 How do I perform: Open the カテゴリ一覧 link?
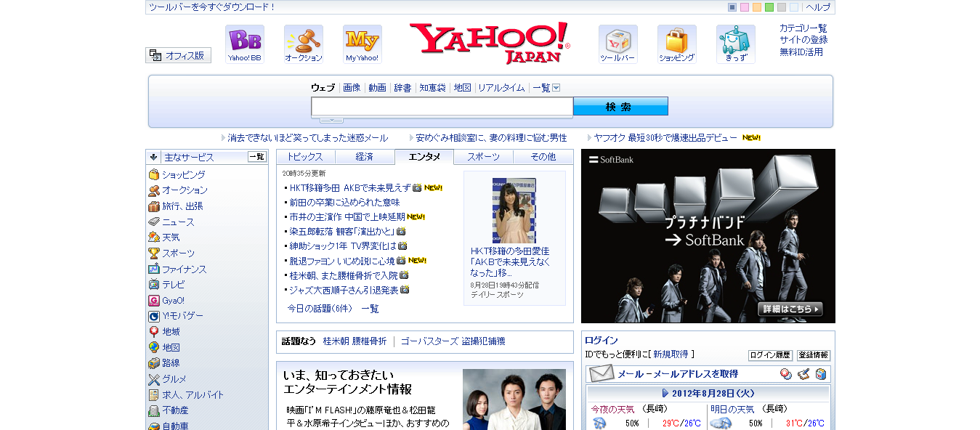coord(803,28)
